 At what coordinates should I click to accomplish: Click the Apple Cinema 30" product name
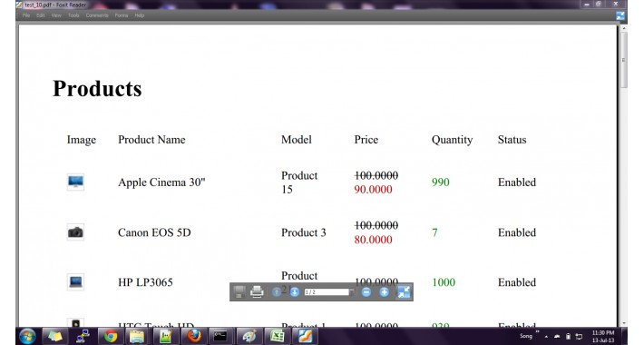[161, 182]
